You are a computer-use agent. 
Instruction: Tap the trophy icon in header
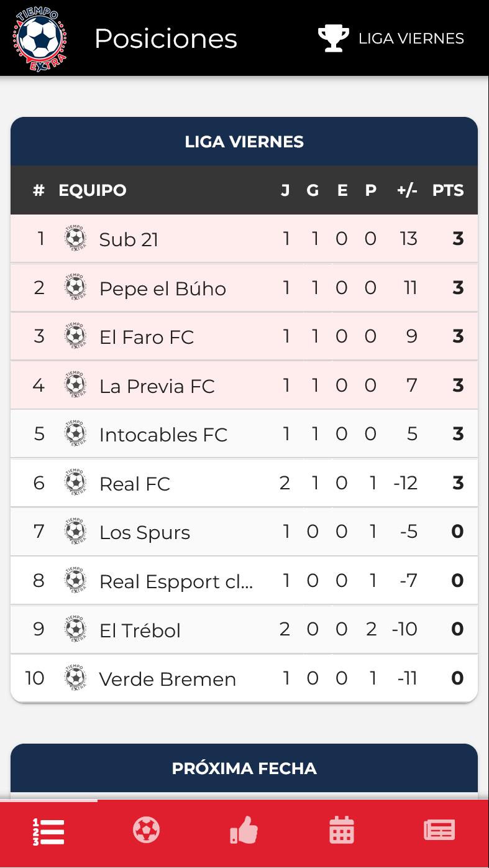point(334,38)
